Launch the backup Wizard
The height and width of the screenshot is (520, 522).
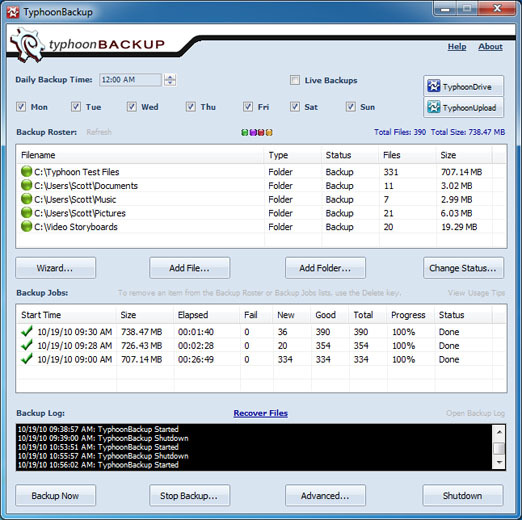click(x=55, y=268)
